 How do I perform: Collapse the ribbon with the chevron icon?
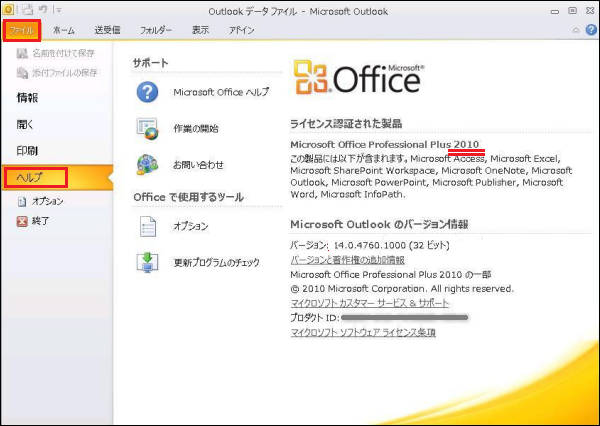tap(576, 30)
